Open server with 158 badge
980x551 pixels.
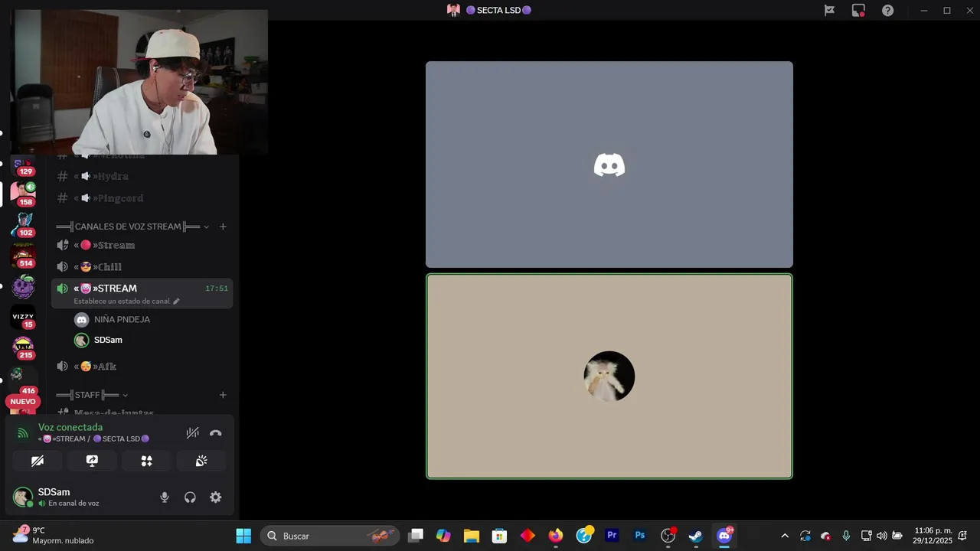(23, 194)
